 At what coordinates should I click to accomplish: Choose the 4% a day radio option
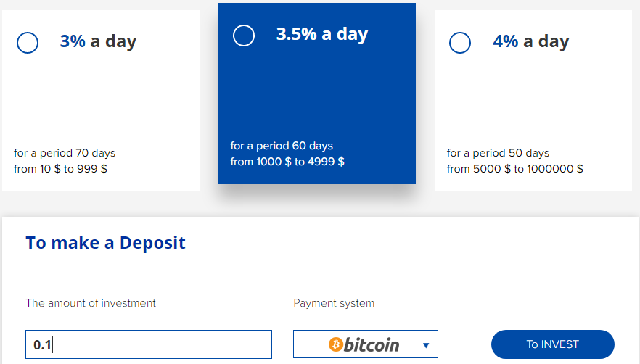(460, 43)
